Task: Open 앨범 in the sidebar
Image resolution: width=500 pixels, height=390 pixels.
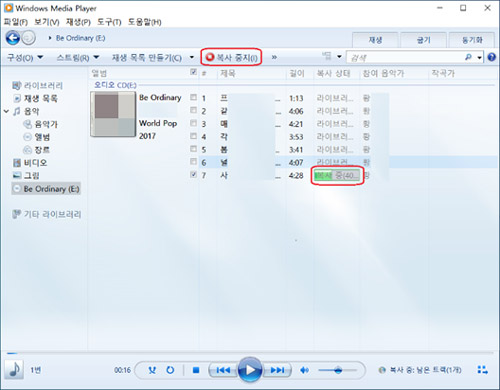Action: point(37,137)
